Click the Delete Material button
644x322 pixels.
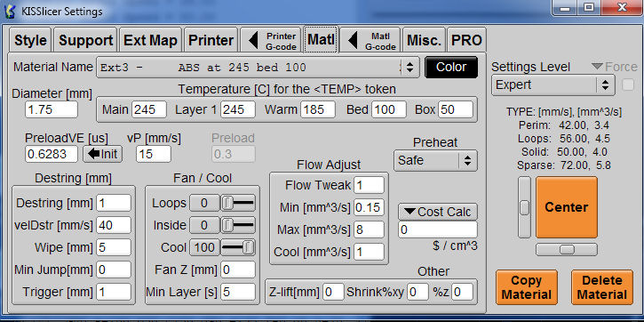point(601,287)
